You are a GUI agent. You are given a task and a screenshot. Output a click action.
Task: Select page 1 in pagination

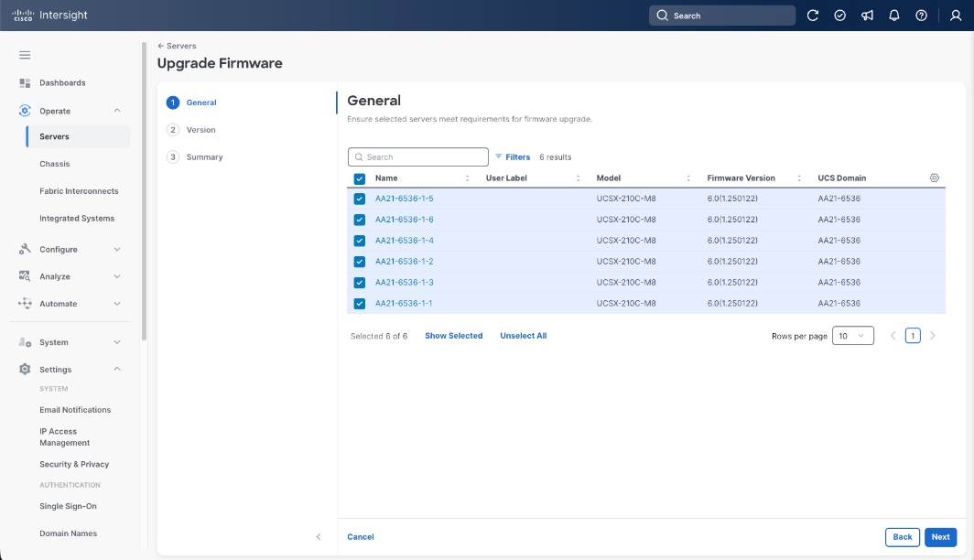click(913, 336)
